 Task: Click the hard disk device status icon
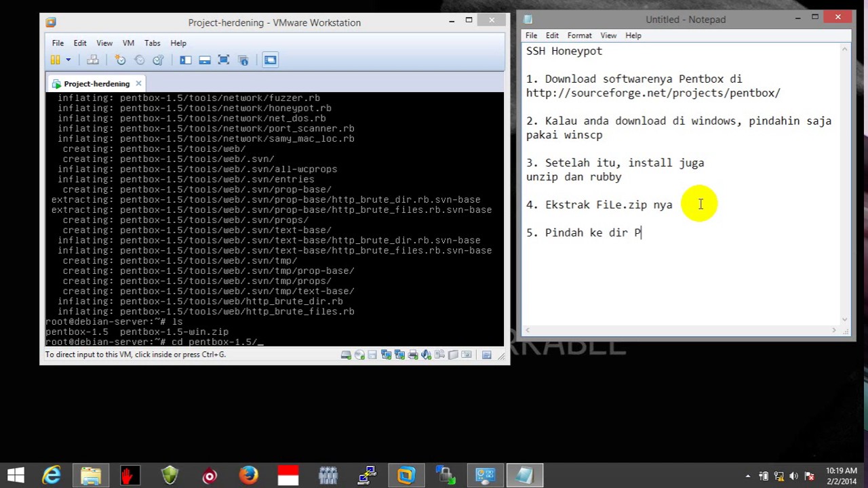346,354
